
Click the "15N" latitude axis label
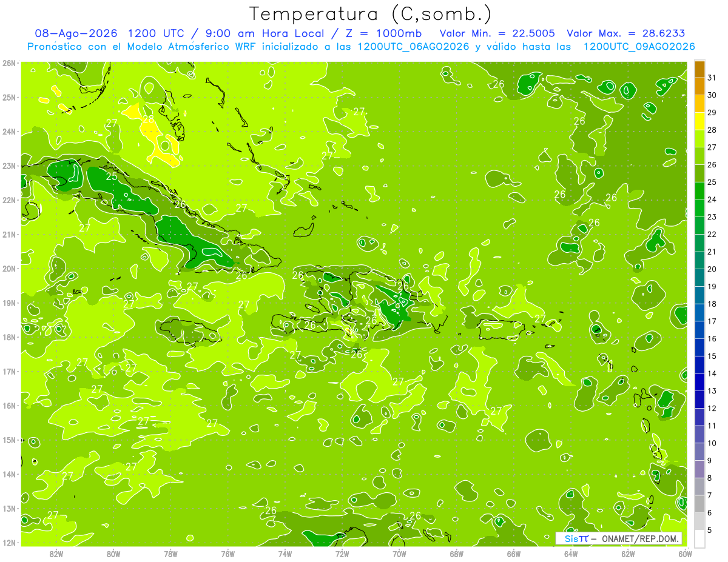click(x=8, y=440)
